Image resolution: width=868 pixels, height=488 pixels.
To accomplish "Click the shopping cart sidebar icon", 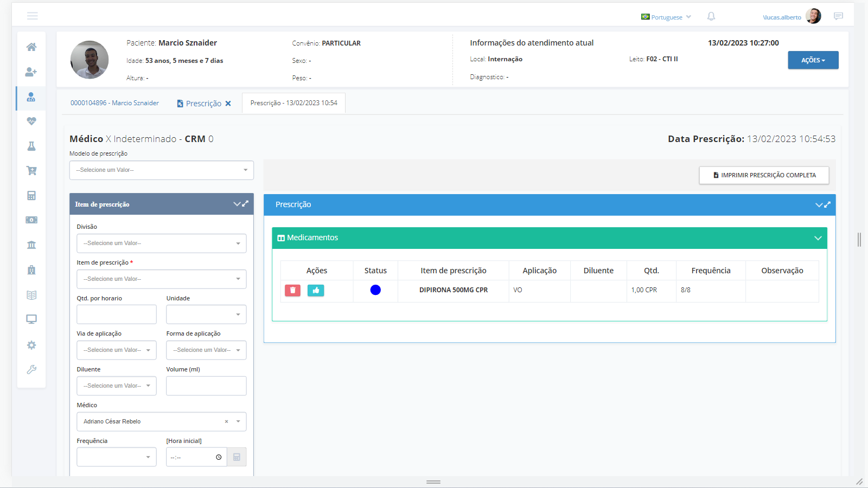I will coord(31,171).
